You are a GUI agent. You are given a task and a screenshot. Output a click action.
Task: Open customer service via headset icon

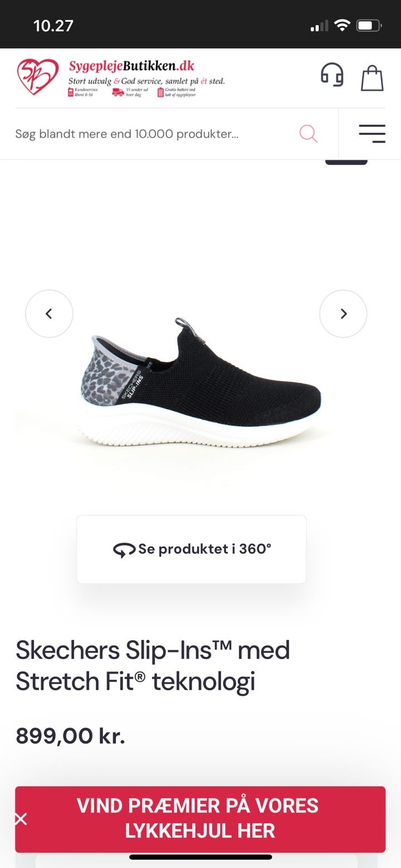pos(332,75)
